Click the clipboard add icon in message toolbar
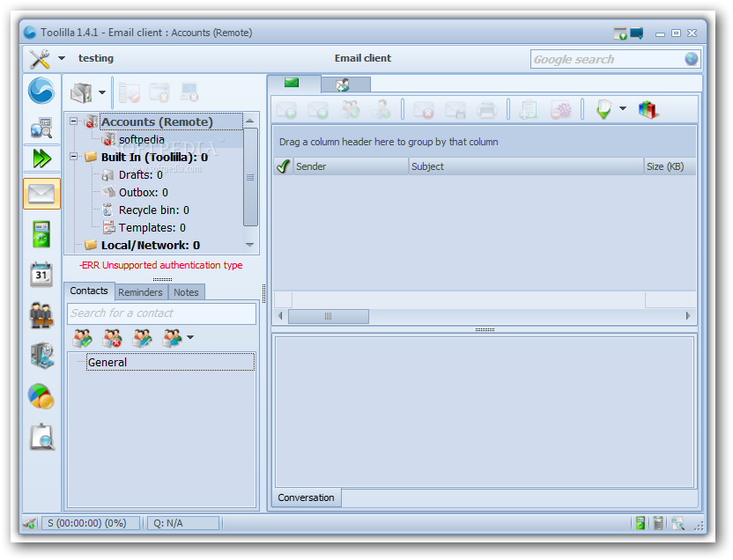 point(529,110)
